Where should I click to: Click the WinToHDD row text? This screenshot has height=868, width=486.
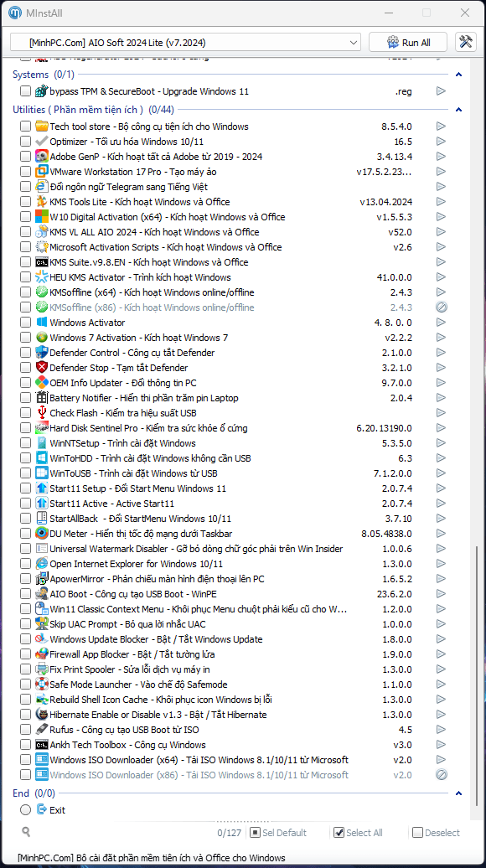(151, 458)
